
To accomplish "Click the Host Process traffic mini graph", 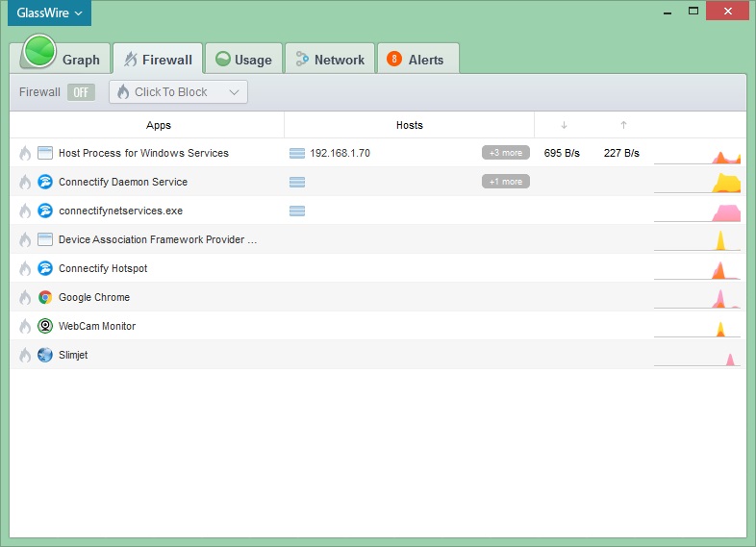I will [697, 156].
